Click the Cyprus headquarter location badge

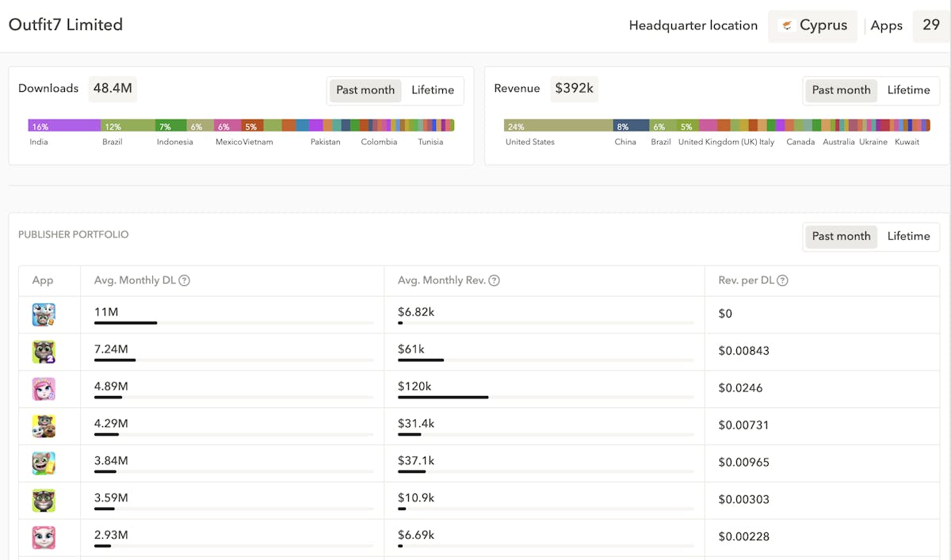pyautogui.click(x=812, y=25)
